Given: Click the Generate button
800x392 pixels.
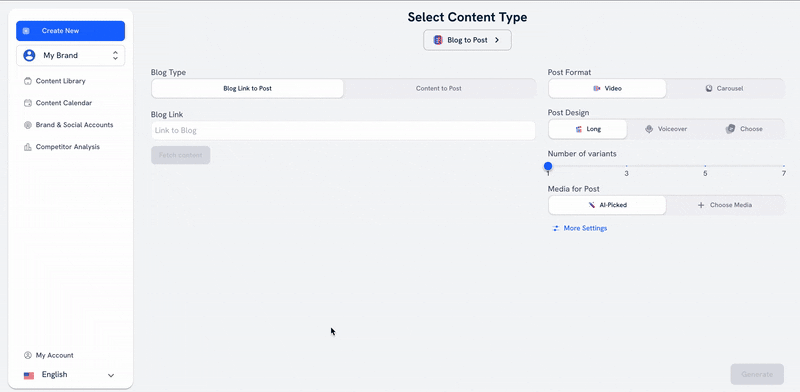Looking at the screenshot, I should click(757, 374).
